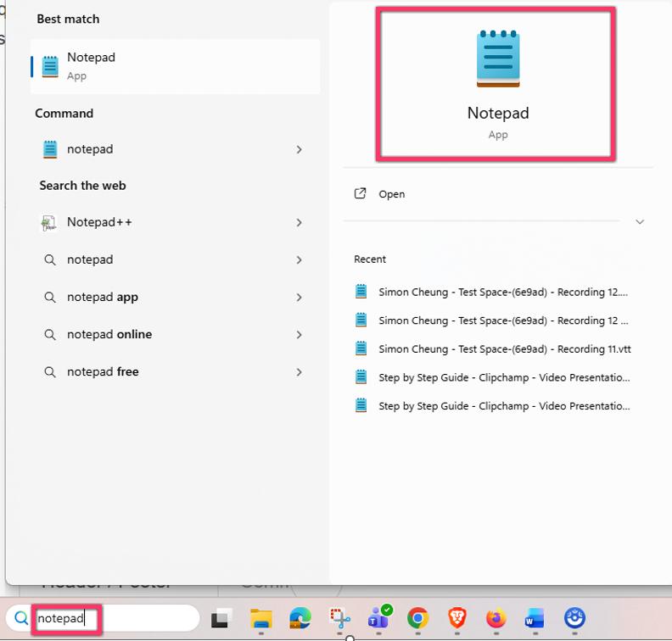Select the 'notepad online' web suggestion
The height and width of the screenshot is (641, 672).
click(176, 334)
